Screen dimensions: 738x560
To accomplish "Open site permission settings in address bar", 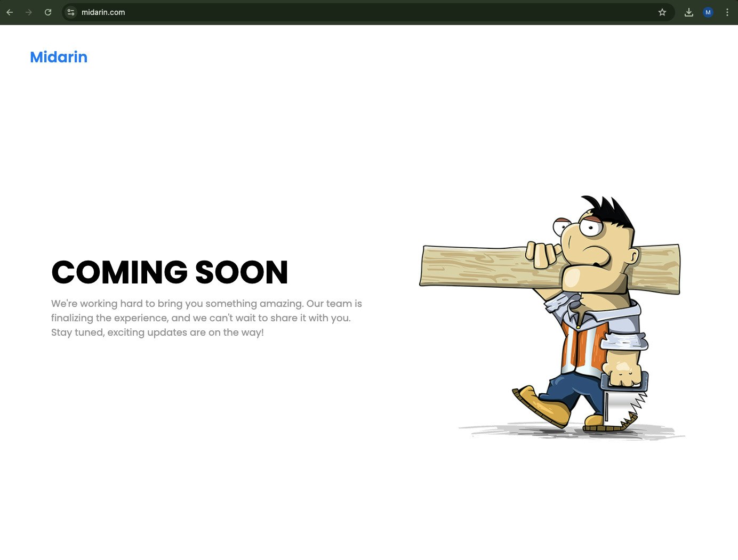I will (x=71, y=12).
